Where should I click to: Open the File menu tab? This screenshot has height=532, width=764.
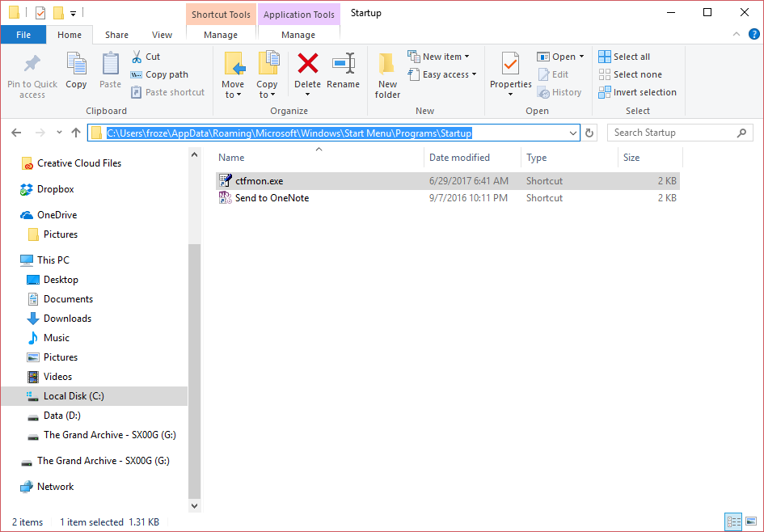23,35
